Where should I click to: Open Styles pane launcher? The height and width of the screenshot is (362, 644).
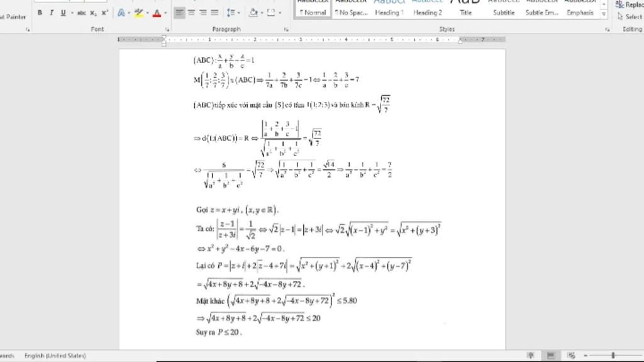click(x=608, y=30)
